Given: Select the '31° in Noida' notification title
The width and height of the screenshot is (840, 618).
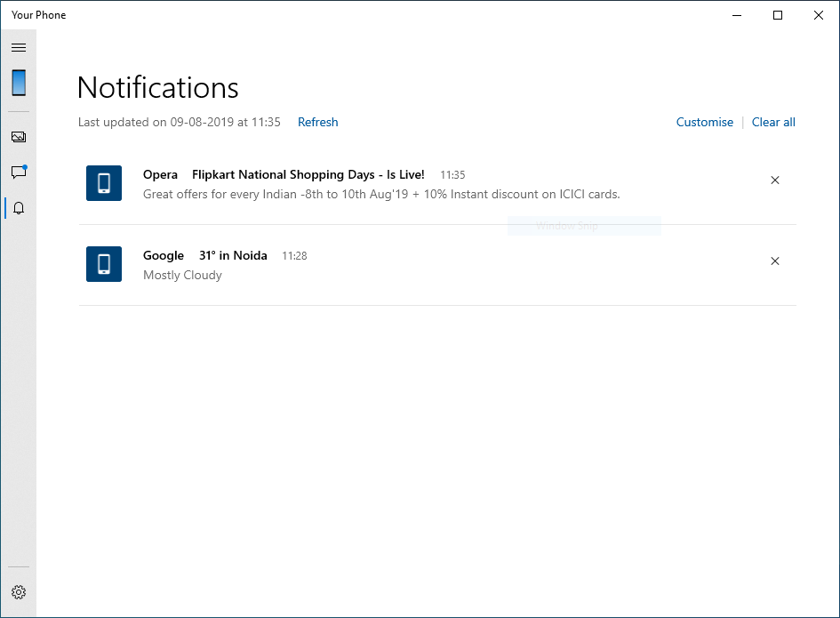Looking at the screenshot, I should click(233, 256).
